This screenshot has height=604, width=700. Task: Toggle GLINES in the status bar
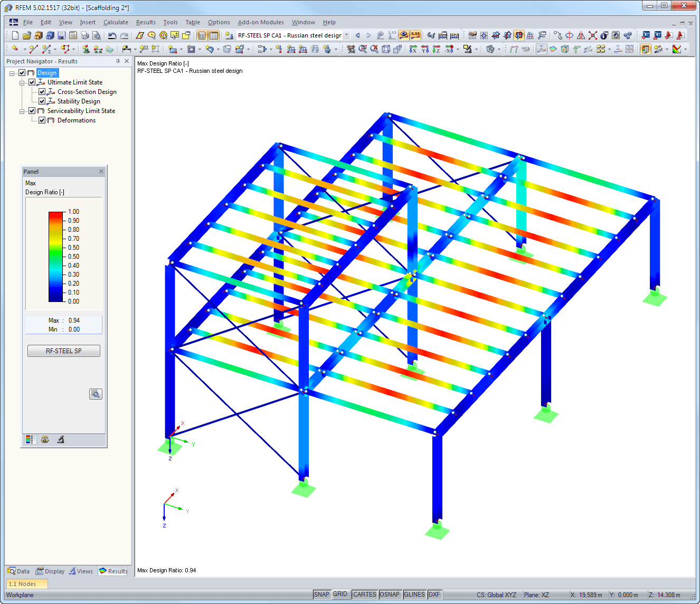414,594
